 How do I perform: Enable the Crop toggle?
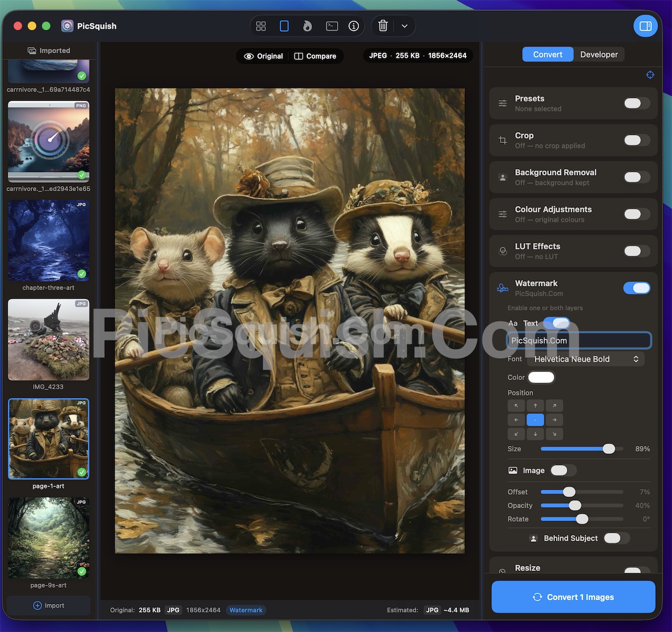637,140
